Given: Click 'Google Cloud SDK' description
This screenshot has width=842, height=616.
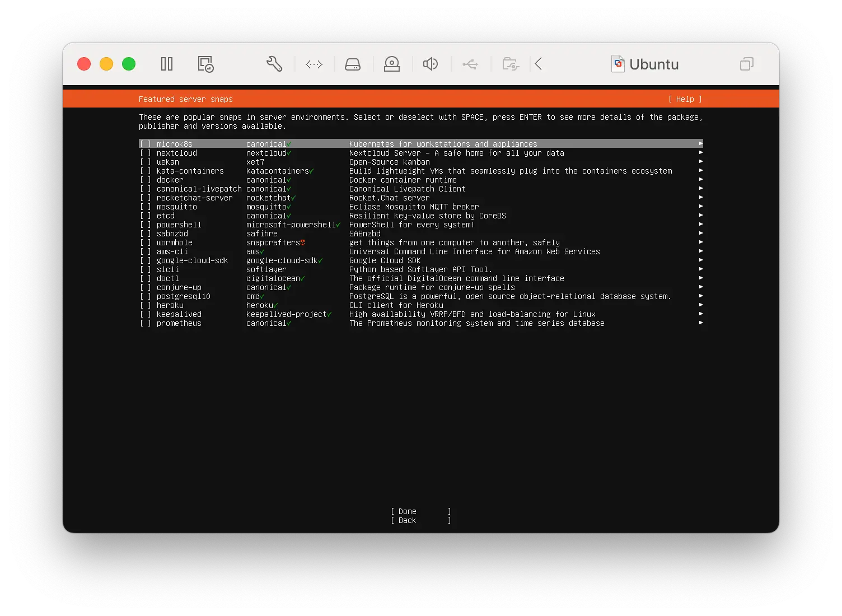Looking at the screenshot, I should pos(385,260).
